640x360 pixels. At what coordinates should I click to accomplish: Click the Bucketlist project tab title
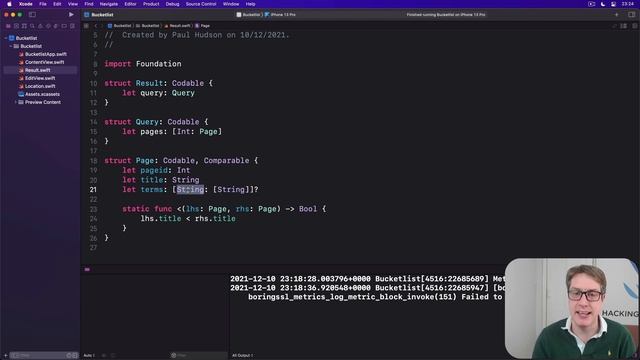pos(102,14)
